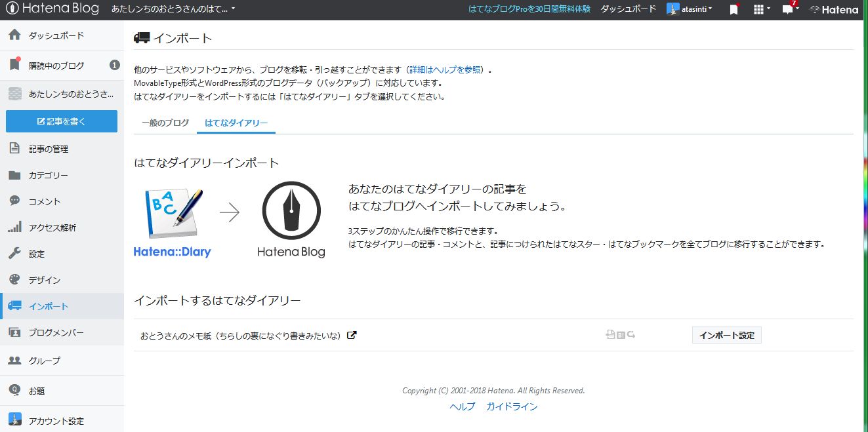Click the Hatena Blog pen nib logo image
Image resolution: width=868 pixels, height=432 pixels.
(291, 220)
